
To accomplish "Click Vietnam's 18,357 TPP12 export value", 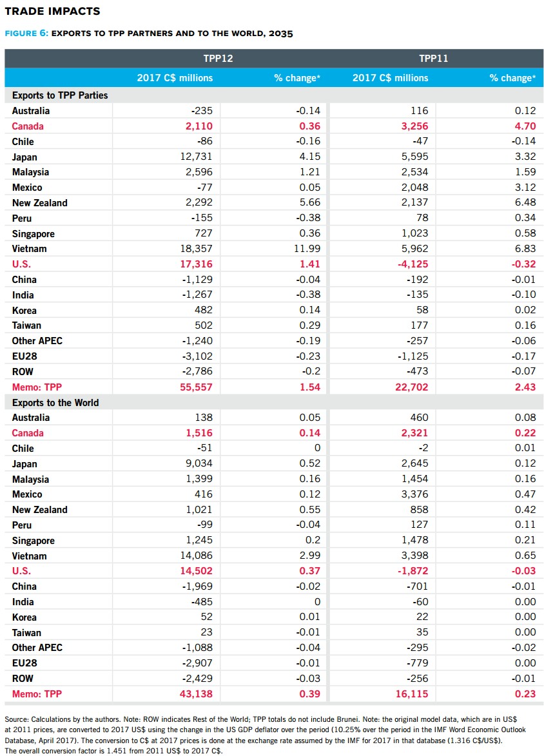I will point(195,249).
